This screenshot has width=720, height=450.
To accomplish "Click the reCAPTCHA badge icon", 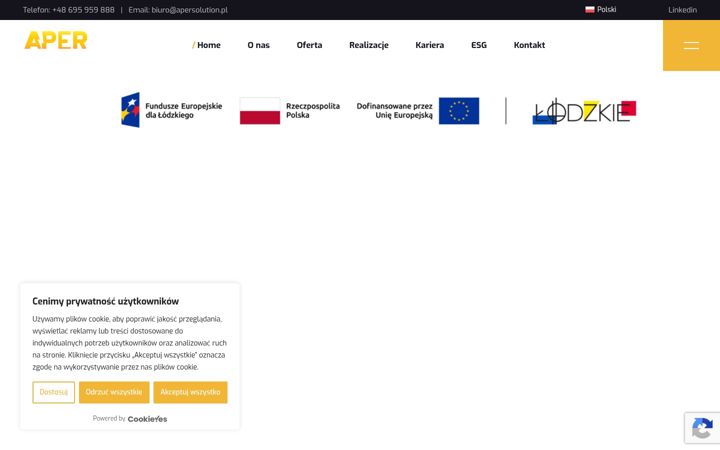I will [702, 428].
